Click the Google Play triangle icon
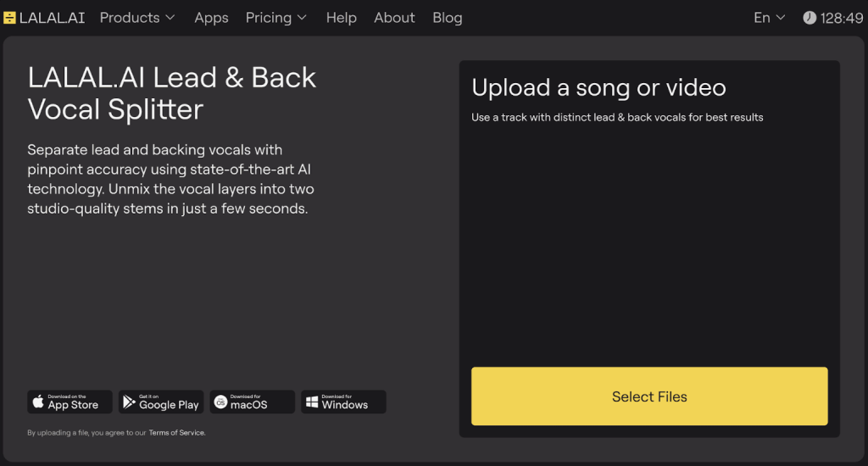868x466 pixels. click(129, 402)
